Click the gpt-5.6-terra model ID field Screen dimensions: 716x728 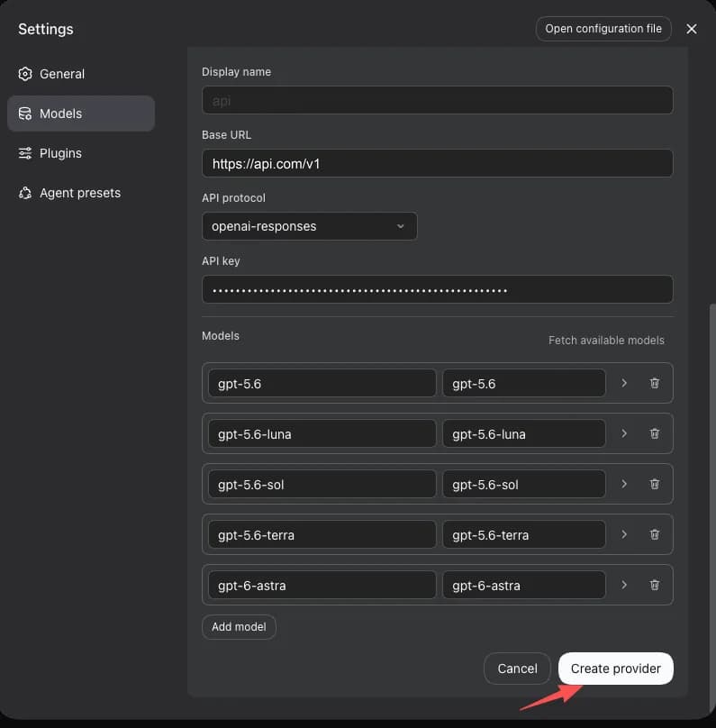322,534
